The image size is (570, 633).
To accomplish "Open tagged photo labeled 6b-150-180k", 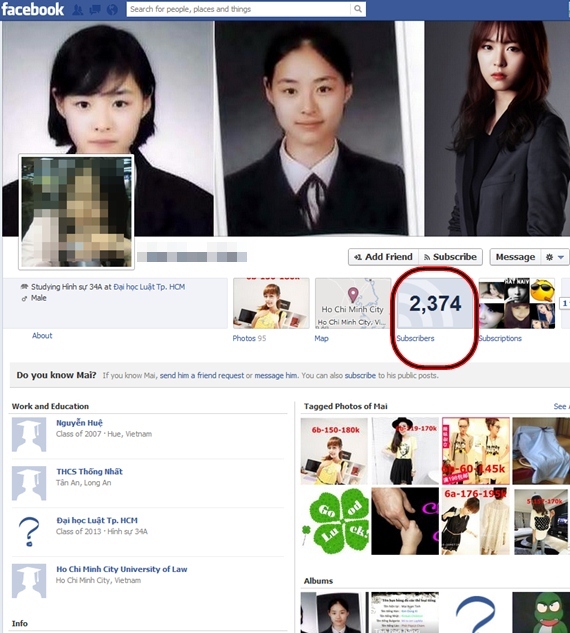I will pos(334,451).
